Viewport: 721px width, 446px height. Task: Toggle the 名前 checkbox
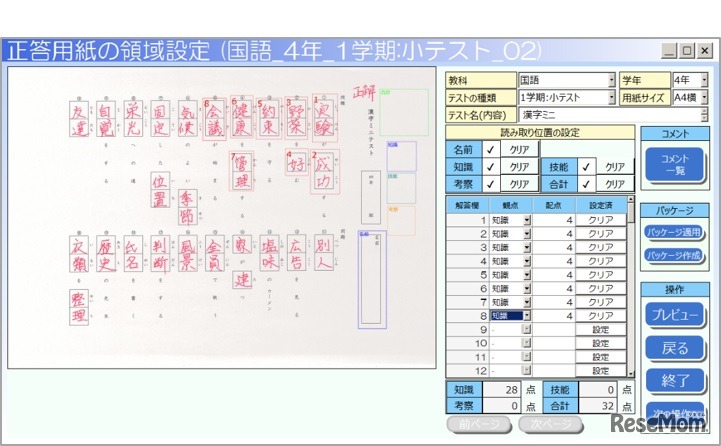point(491,149)
